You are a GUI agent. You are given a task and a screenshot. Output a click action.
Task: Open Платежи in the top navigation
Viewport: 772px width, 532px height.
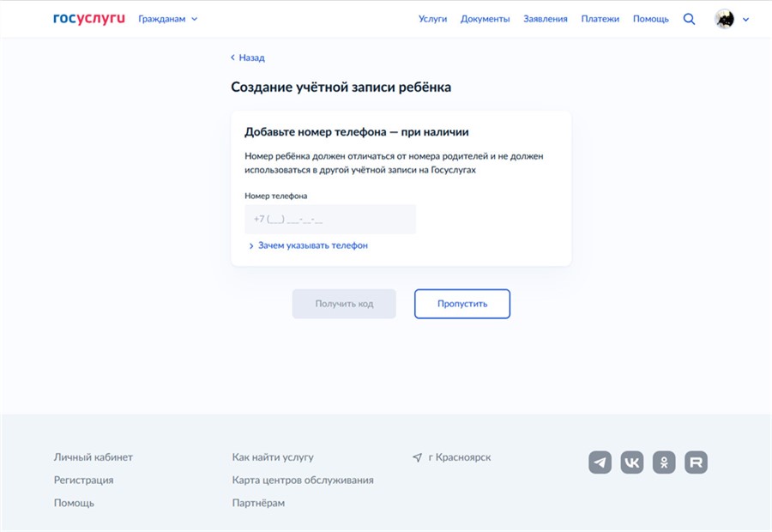(600, 19)
